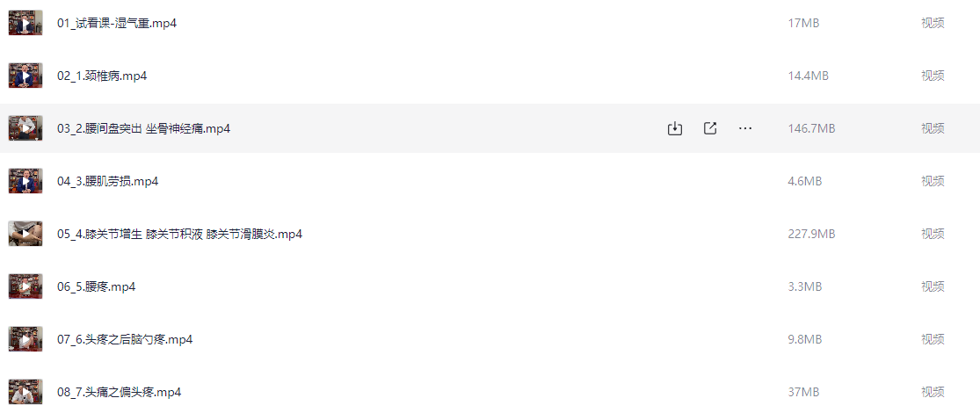This screenshot has width=980, height=420.
Task: Play thumbnail of 01_试看课-湿气重.mp4
Action: [25, 23]
